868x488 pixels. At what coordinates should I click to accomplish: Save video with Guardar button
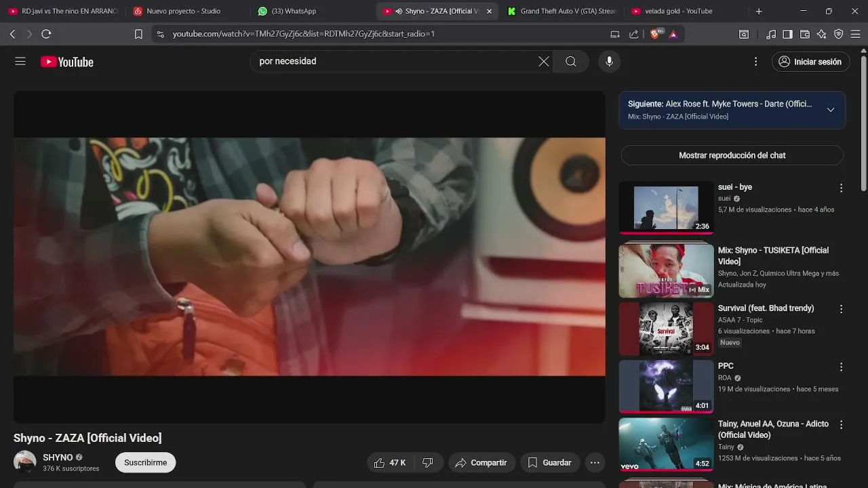pos(550,462)
